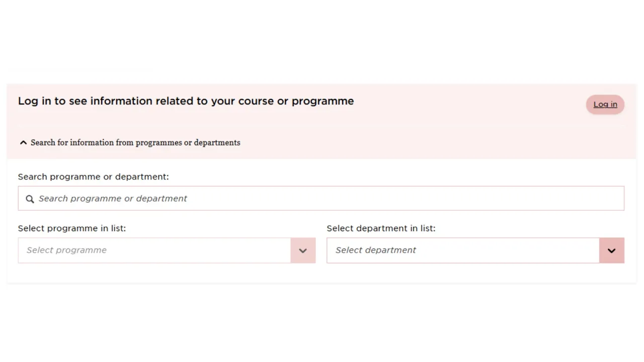Click the Select department placeholder text

coord(375,250)
